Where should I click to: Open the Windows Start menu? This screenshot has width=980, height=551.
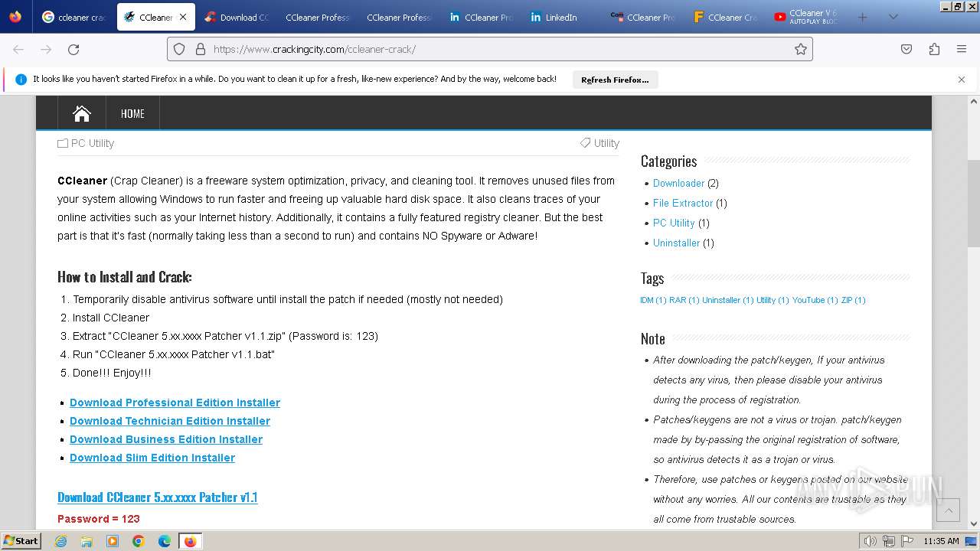[x=21, y=540]
